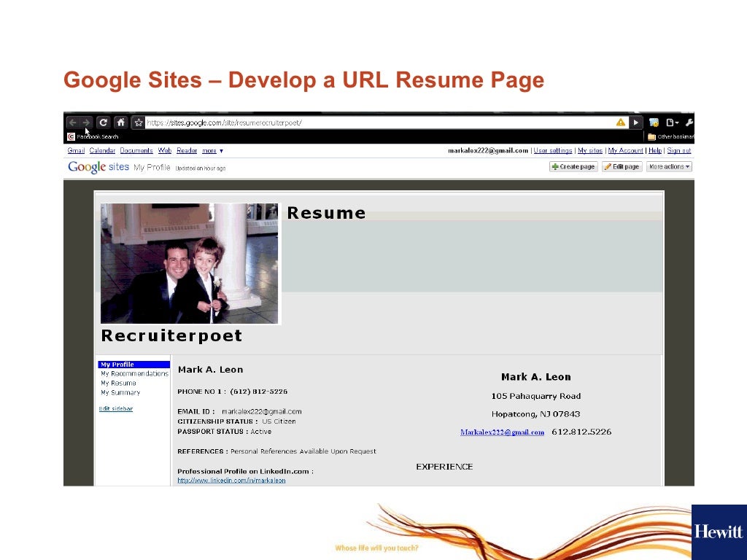Click the go arrow beside address bar
747x560 pixels.
point(635,122)
